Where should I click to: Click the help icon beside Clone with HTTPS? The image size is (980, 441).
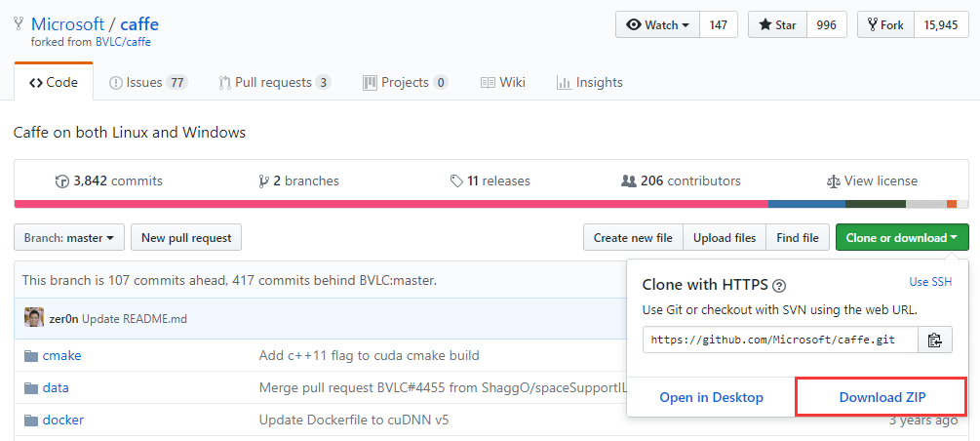(x=779, y=286)
